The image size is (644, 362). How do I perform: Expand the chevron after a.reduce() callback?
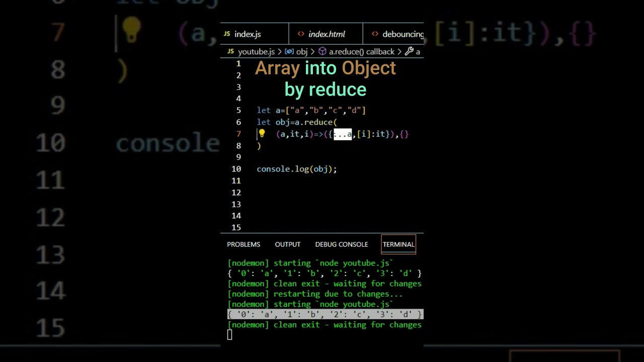[x=399, y=52]
